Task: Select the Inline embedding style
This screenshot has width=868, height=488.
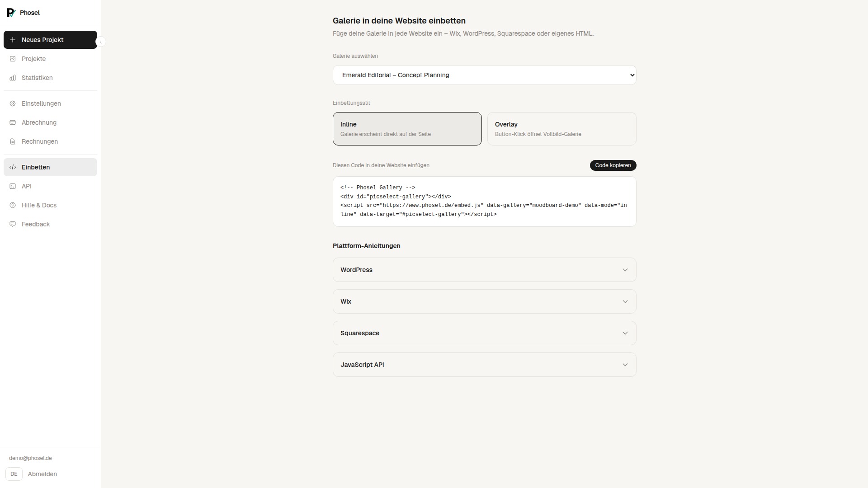Action: [407, 129]
